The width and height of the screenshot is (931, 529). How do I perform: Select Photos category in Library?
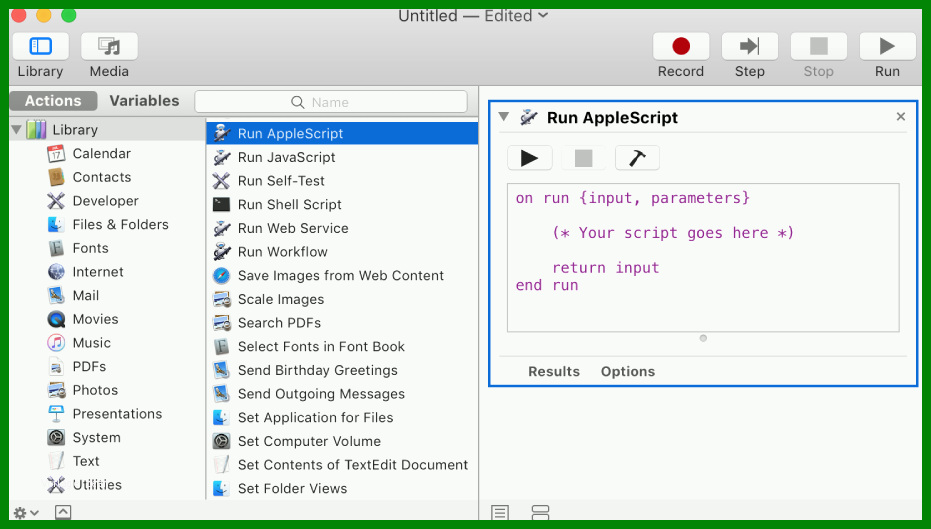tap(95, 390)
